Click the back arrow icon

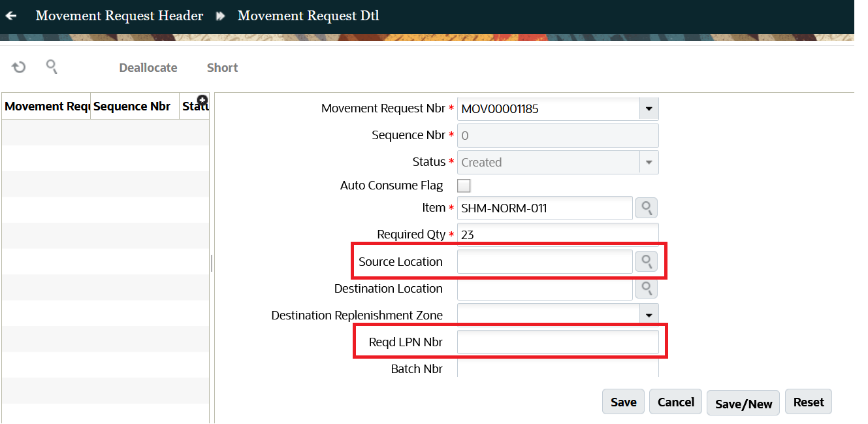(11, 16)
